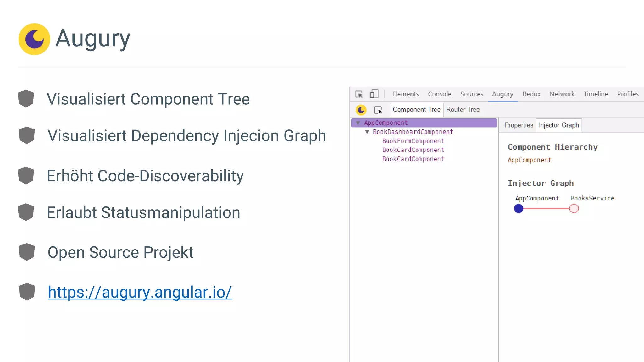Select the Injector Graph tab

click(558, 125)
